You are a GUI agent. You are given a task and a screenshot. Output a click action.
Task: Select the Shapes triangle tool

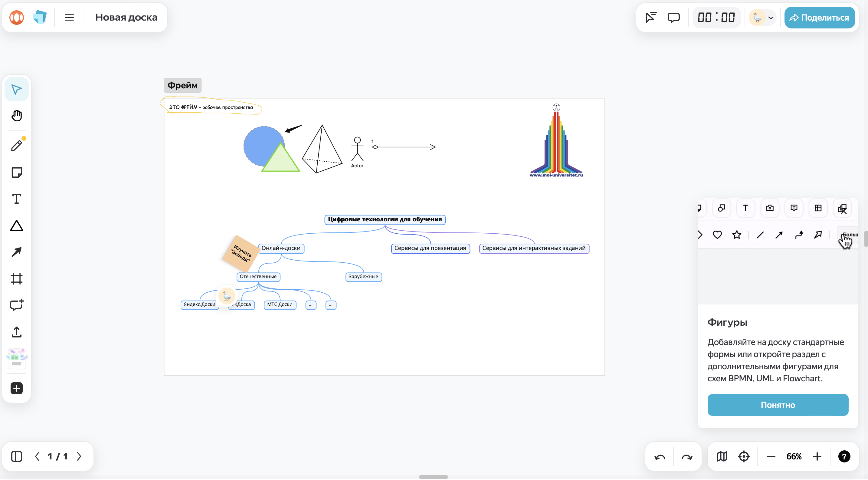[x=17, y=225]
